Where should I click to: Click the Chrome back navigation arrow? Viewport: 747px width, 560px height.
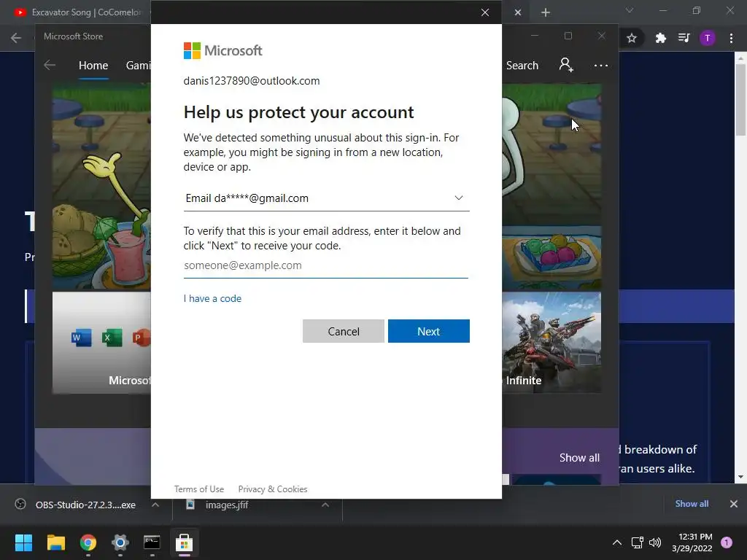16,38
